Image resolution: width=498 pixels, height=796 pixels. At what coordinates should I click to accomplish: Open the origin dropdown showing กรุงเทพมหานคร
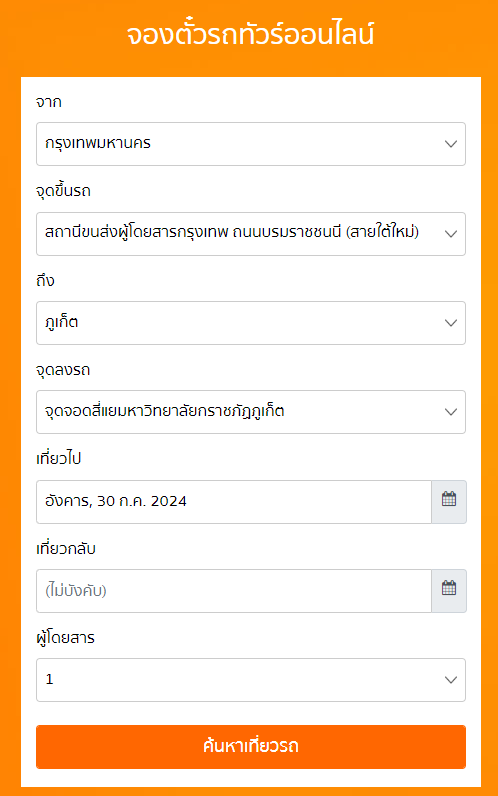pyautogui.click(x=251, y=144)
